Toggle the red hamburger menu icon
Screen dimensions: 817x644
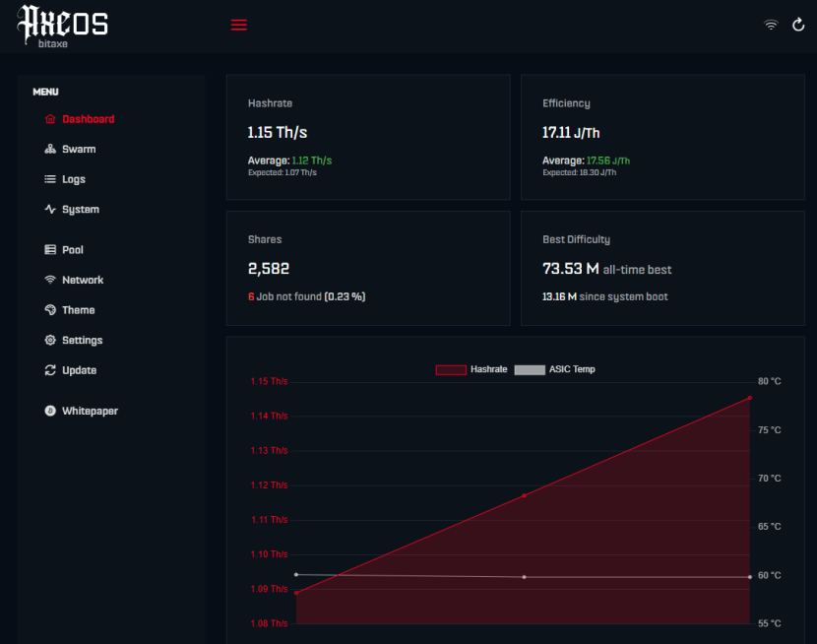(239, 25)
